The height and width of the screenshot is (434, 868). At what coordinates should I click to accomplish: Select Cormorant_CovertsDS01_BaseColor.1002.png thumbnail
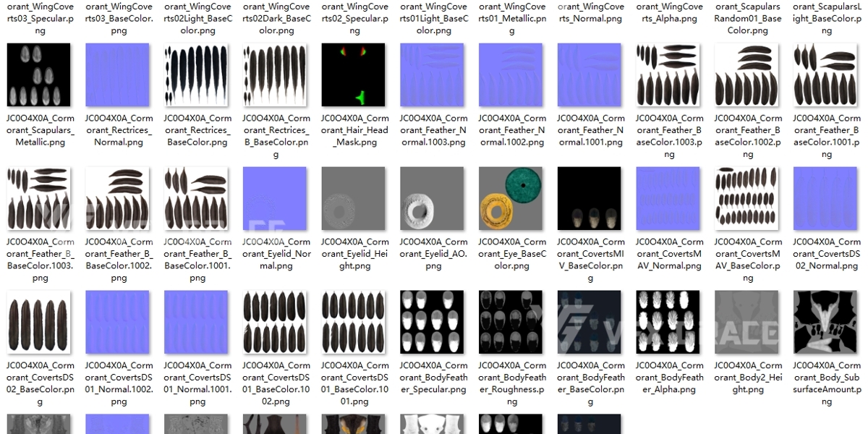pos(275,323)
